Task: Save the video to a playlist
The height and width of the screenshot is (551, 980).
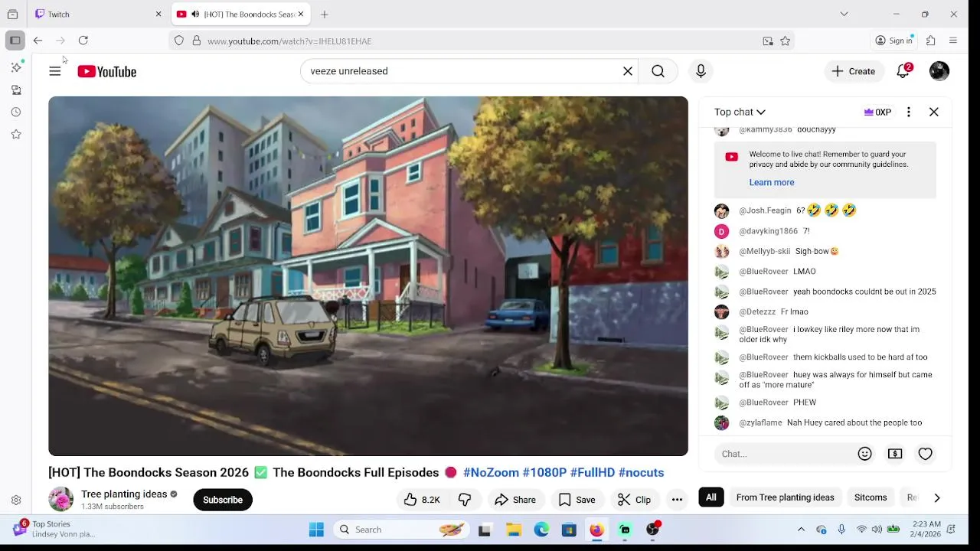Action: pos(577,500)
